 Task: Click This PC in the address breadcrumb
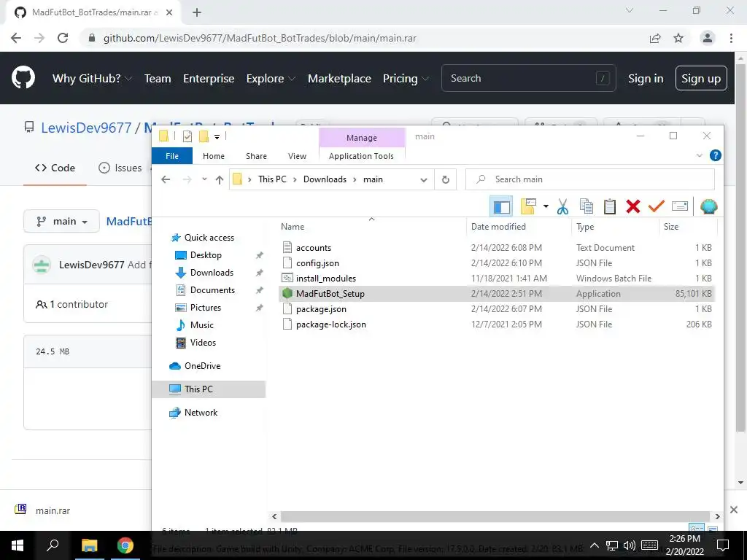tap(273, 179)
